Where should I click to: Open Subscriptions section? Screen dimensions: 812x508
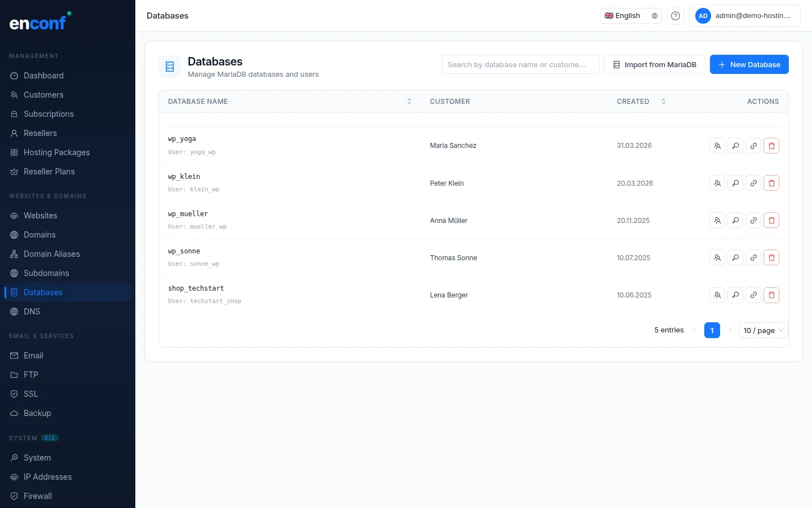[68, 114]
